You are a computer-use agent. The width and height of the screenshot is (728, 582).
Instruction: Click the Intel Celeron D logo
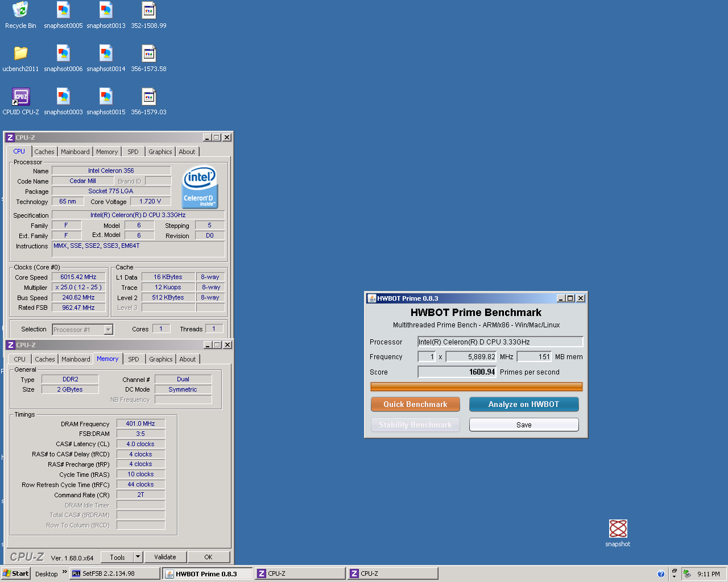[200, 187]
